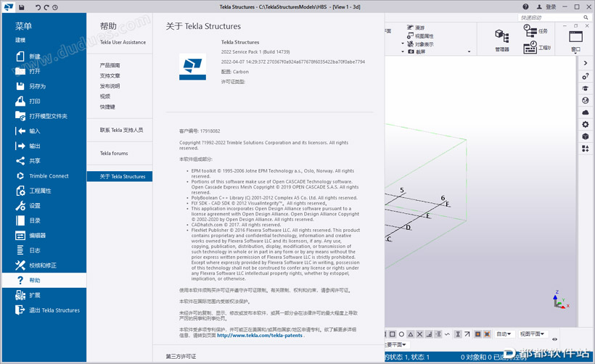Click the 输出 (Export) arrow icon
595x364 pixels.
(20, 146)
